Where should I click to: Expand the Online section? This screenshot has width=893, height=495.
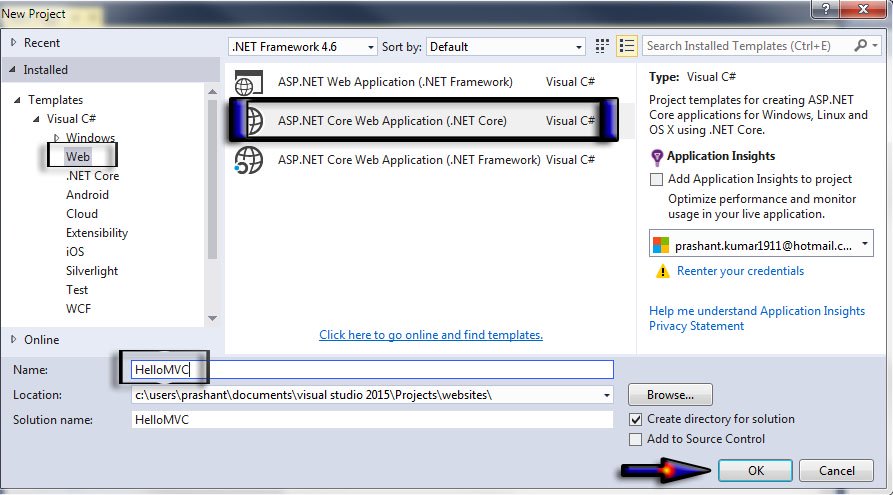coord(14,339)
